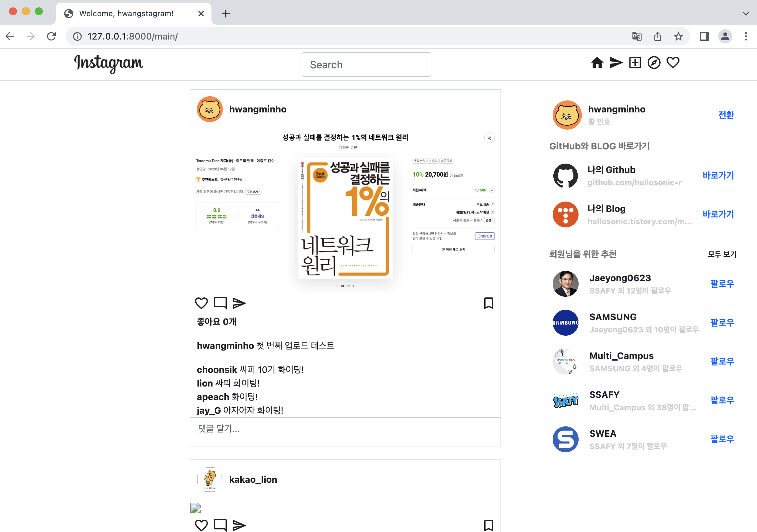
Task: Click into the Search field
Action: [366, 64]
